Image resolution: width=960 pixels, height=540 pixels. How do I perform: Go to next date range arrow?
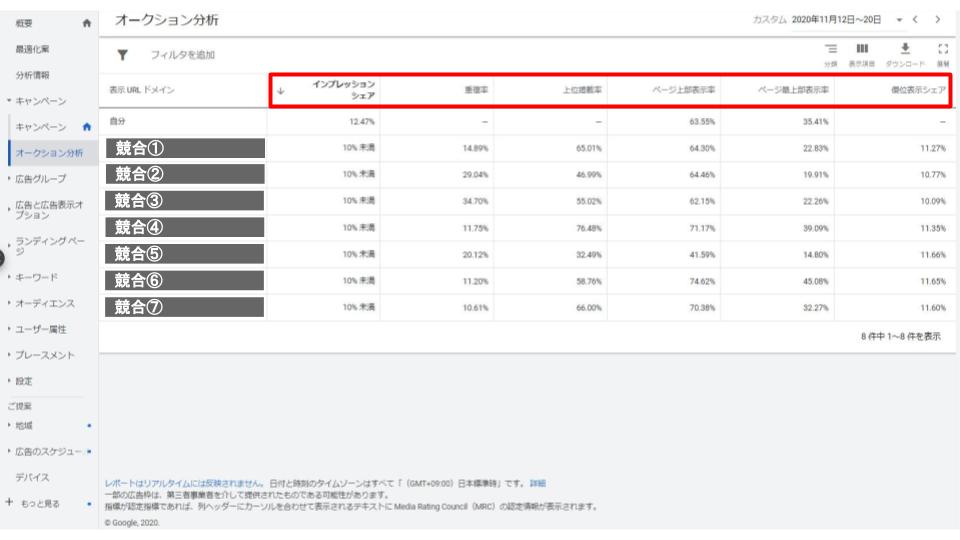click(937, 20)
